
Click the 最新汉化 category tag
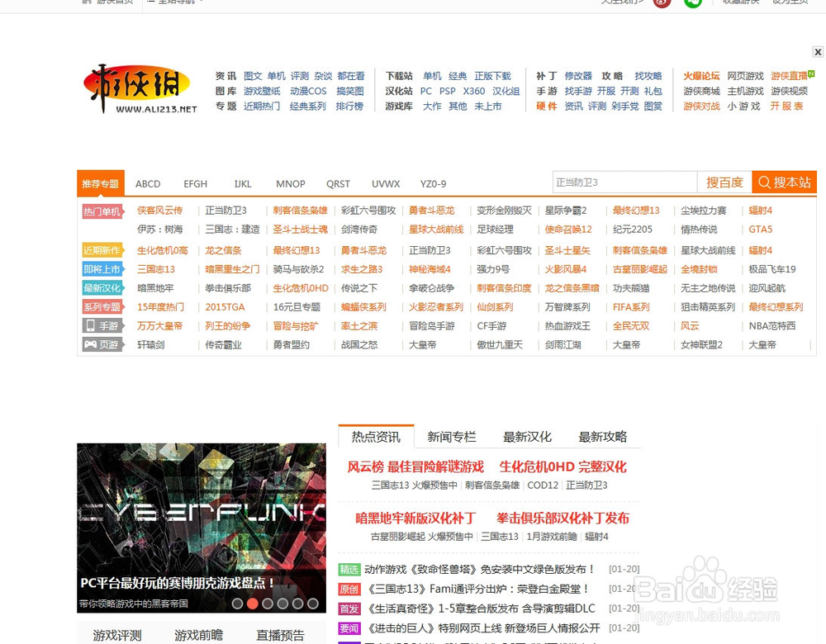tap(102, 288)
